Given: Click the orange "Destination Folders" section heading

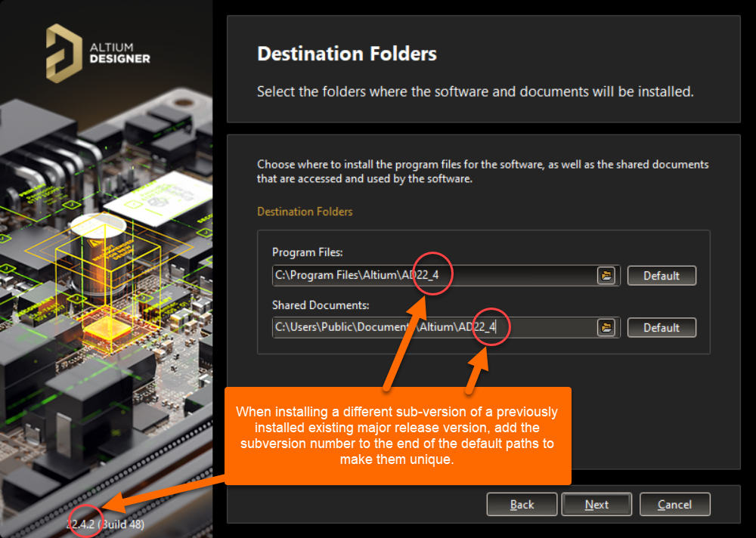Looking at the screenshot, I should point(305,212).
